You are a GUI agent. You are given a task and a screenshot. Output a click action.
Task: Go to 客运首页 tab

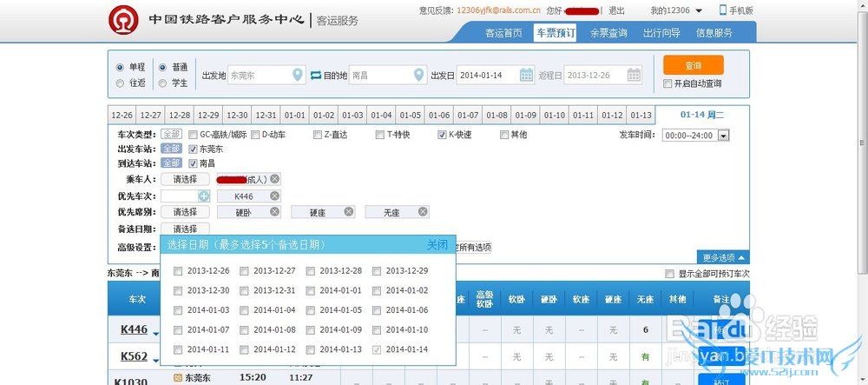(503, 33)
